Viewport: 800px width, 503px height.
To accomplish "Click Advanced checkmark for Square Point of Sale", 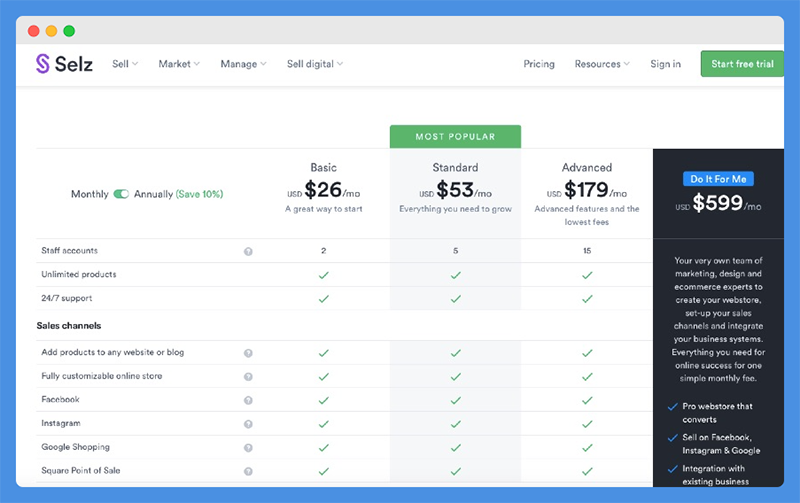I will (587, 471).
